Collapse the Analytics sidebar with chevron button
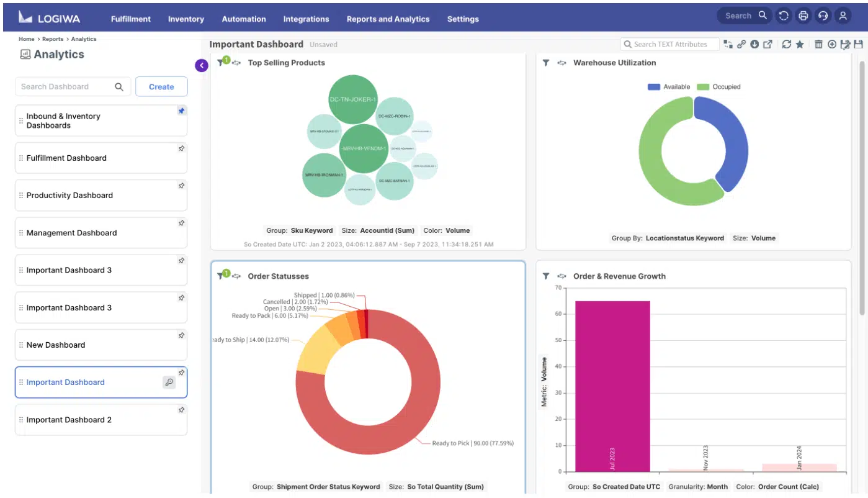Screen dimensions: 868x498 tap(202, 65)
